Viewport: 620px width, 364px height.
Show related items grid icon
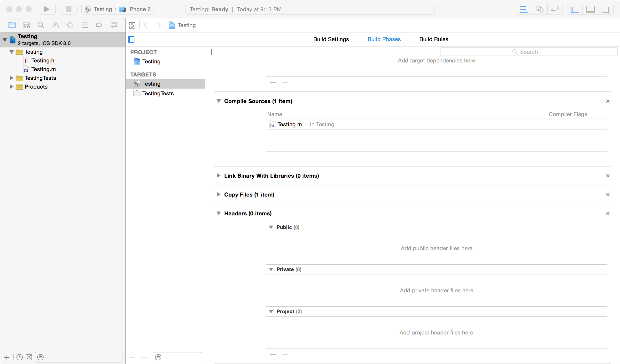point(132,25)
